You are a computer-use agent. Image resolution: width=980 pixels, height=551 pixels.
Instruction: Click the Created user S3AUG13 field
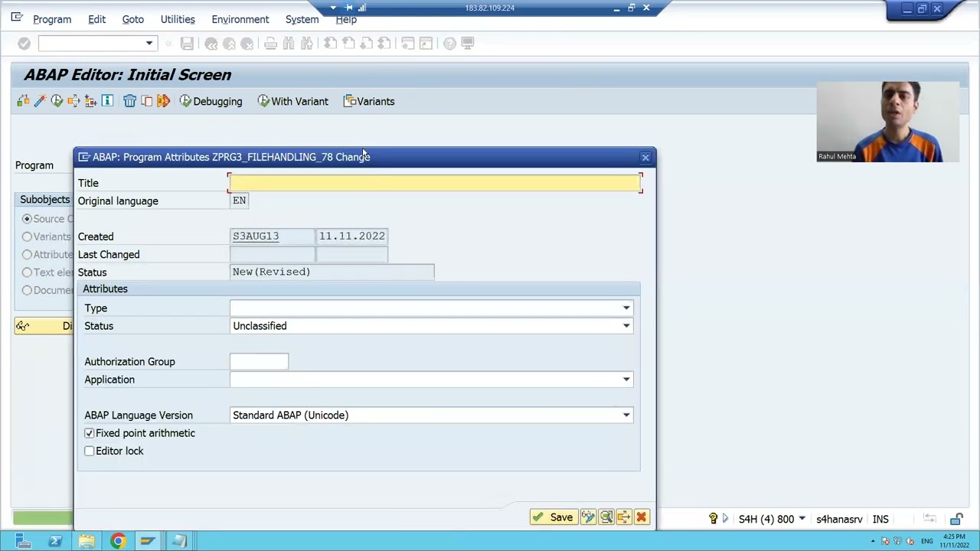[x=272, y=236]
